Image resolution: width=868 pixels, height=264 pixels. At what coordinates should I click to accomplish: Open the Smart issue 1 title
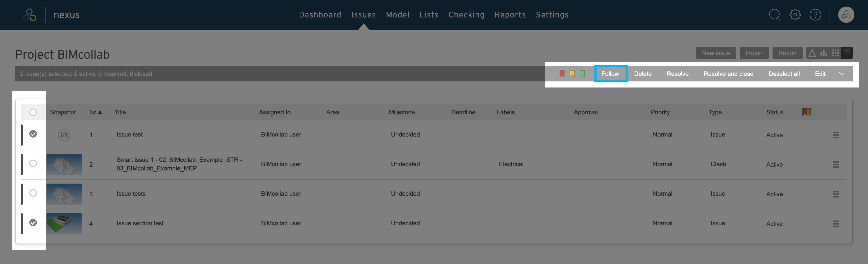[179, 164]
